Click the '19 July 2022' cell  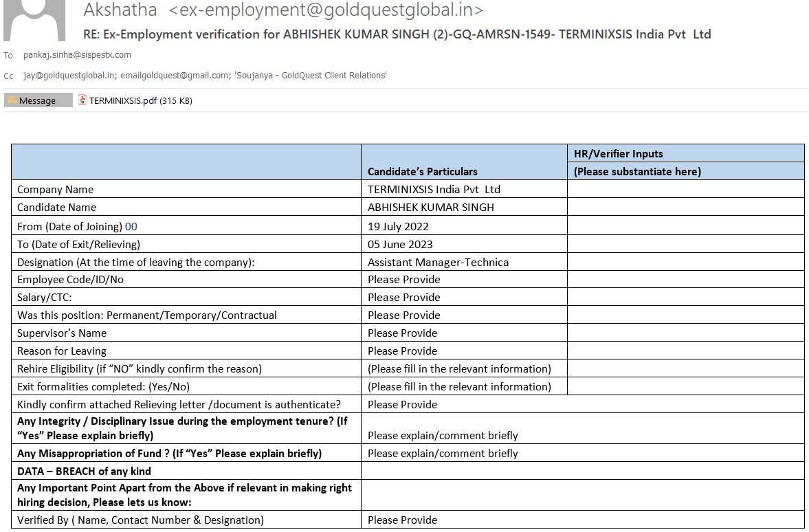click(464, 226)
